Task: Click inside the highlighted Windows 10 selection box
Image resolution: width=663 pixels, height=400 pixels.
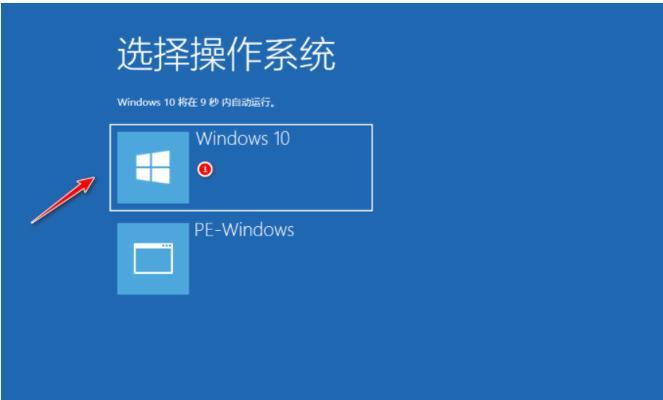Action: [241, 167]
